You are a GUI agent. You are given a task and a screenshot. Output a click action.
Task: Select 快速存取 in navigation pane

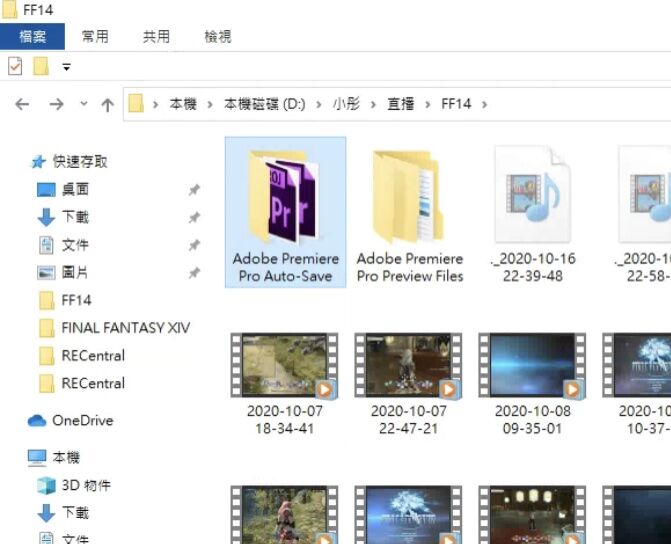click(80, 161)
